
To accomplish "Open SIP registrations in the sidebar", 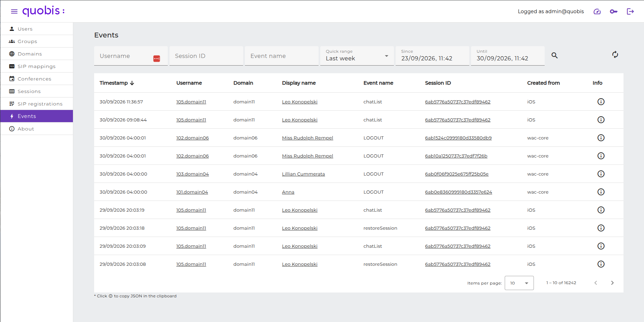I will [x=36, y=104].
